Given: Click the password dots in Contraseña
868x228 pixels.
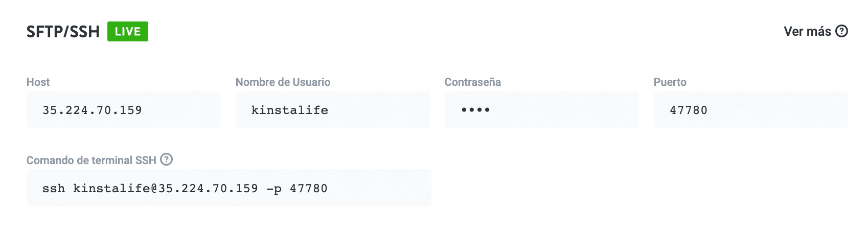Looking at the screenshot, I should coord(475,110).
